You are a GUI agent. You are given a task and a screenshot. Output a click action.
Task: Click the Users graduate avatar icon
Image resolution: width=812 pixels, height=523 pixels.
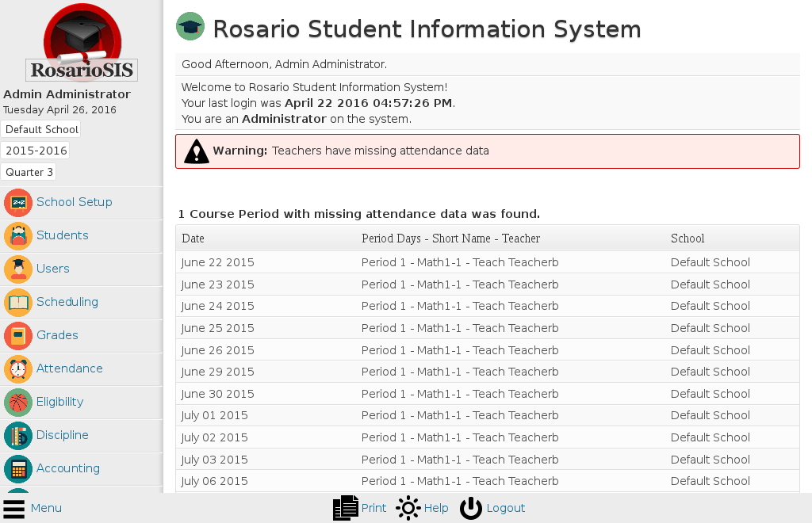tap(18, 269)
